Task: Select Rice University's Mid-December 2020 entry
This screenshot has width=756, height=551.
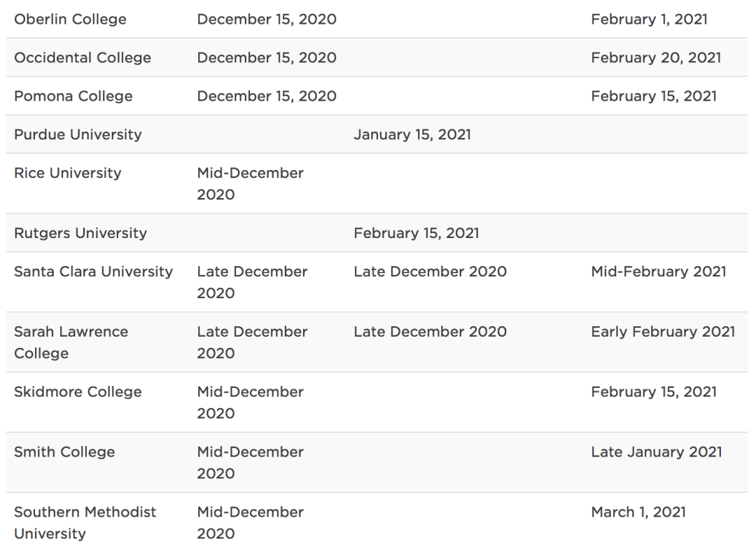Action: coord(250,183)
